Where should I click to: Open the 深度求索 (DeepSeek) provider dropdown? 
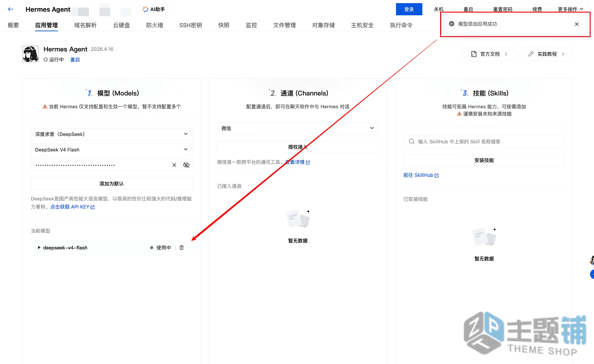point(111,134)
